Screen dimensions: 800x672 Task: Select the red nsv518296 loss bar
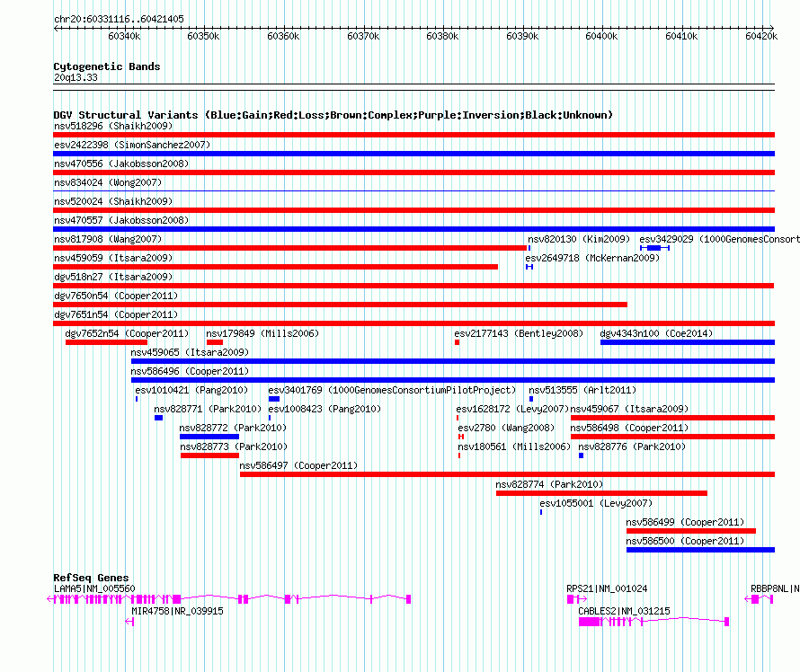tap(413, 135)
